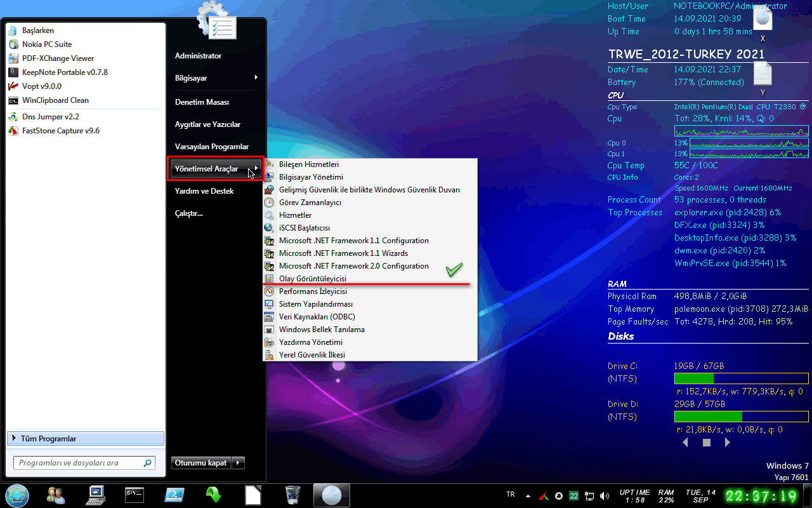Click the Oturumu kapat button
Viewport: 812px width, 508px height.
coord(201,463)
